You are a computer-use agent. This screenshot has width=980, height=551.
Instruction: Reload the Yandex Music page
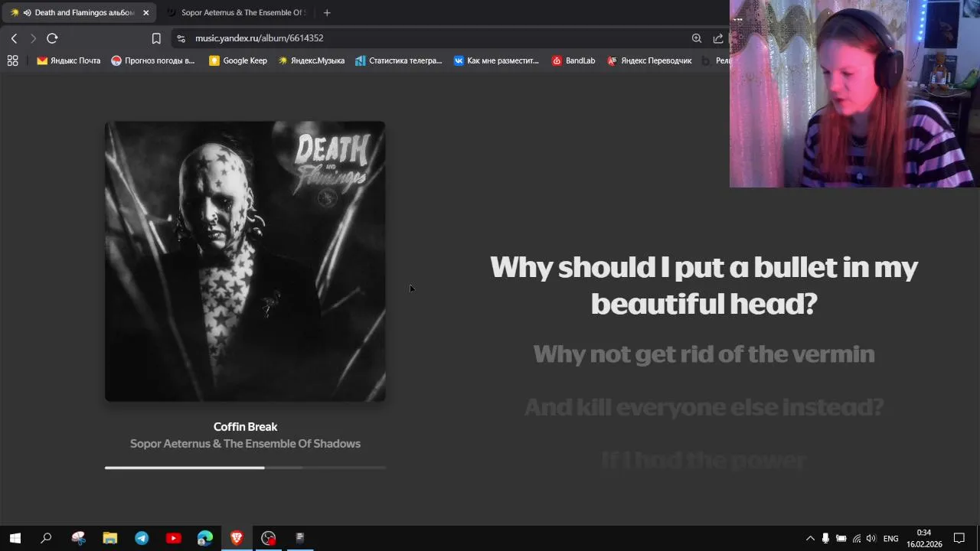click(52, 38)
